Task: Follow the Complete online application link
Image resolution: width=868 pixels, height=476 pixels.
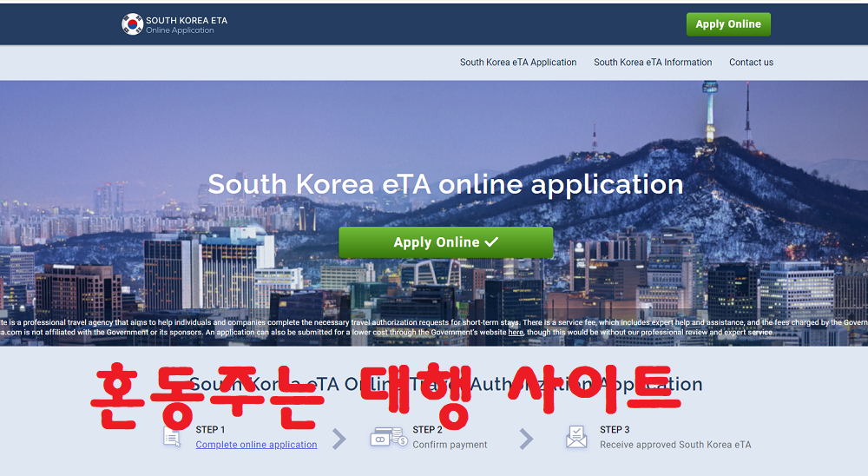Action: point(256,445)
